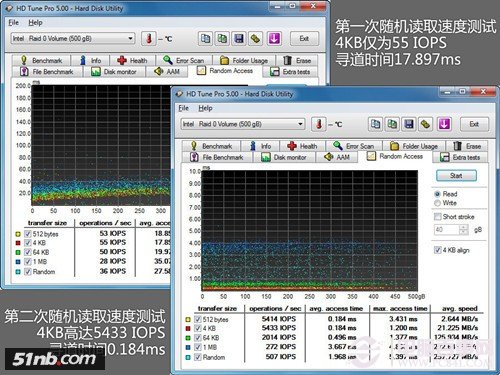Open Error Scan tab in back window

(184, 61)
